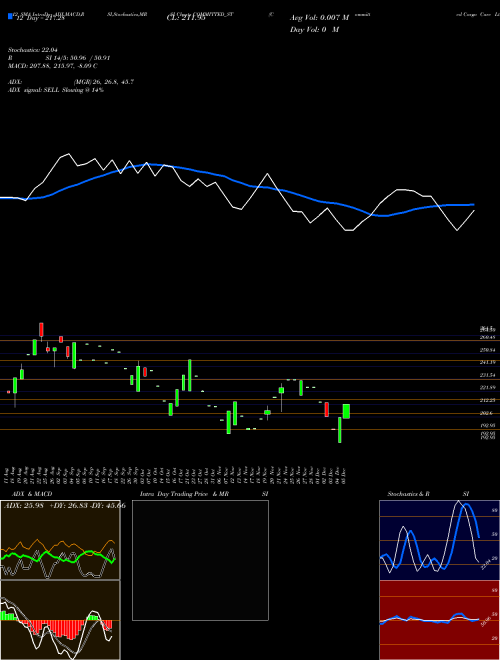Viewport: 500px width, 660px height.
Task: Click the last green candle on the right
Action: point(346,411)
